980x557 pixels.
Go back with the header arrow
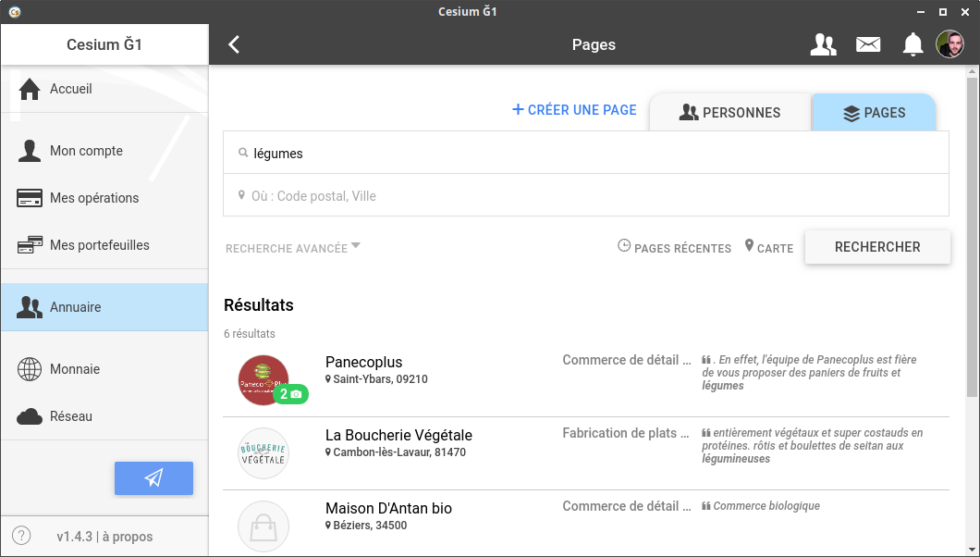pos(234,44)
